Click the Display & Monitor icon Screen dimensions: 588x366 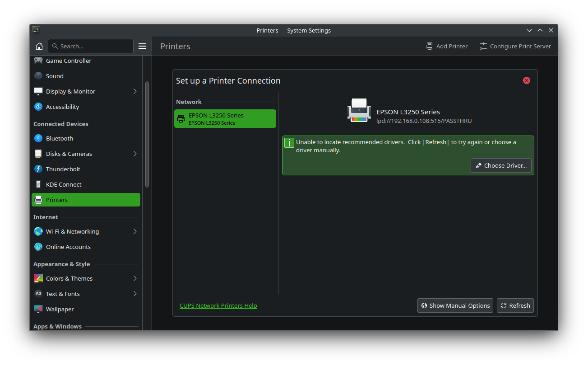tap(38, 91)
